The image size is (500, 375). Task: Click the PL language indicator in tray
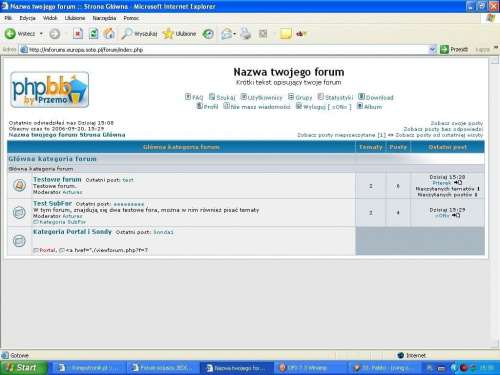tap(430, 368)
